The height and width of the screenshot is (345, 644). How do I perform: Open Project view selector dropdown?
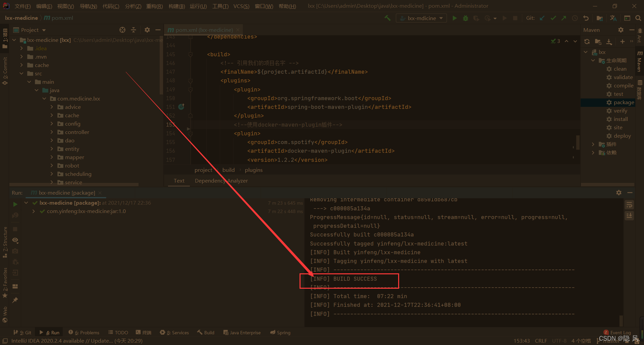(30, 30)
